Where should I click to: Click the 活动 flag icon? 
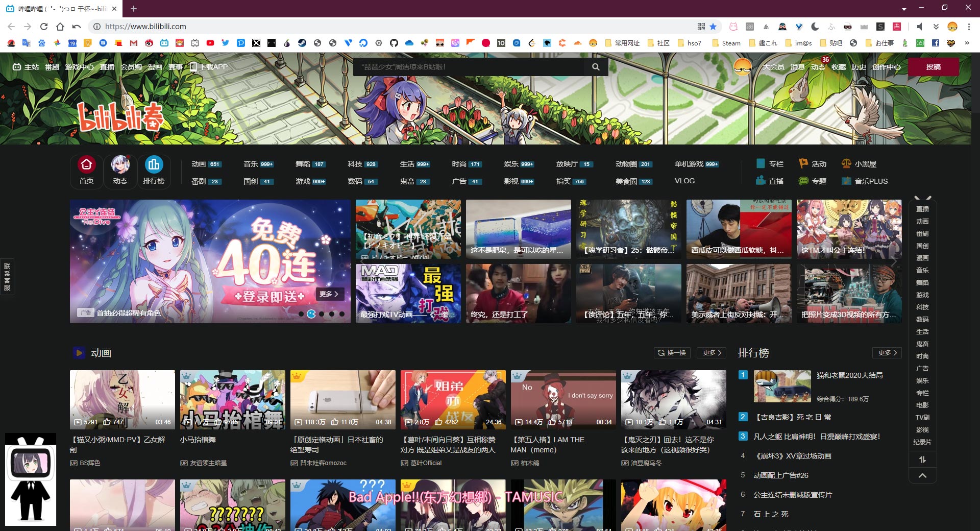[x=803, y=163]
